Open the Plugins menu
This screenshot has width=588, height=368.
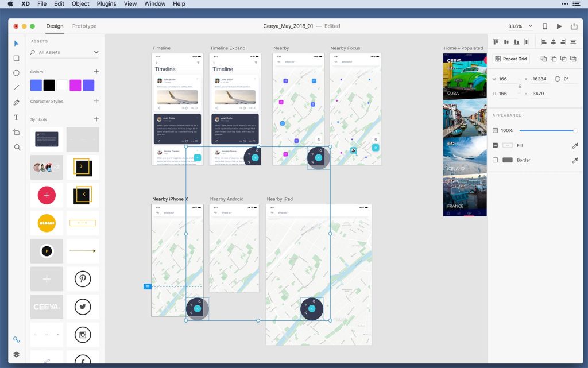(106, 4)
